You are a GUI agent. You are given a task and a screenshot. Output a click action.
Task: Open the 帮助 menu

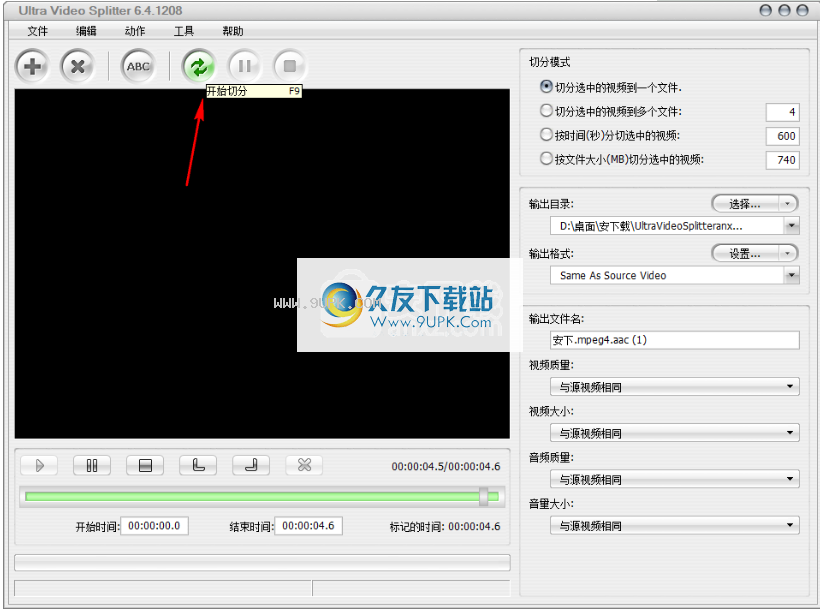(x=233, y=31)
